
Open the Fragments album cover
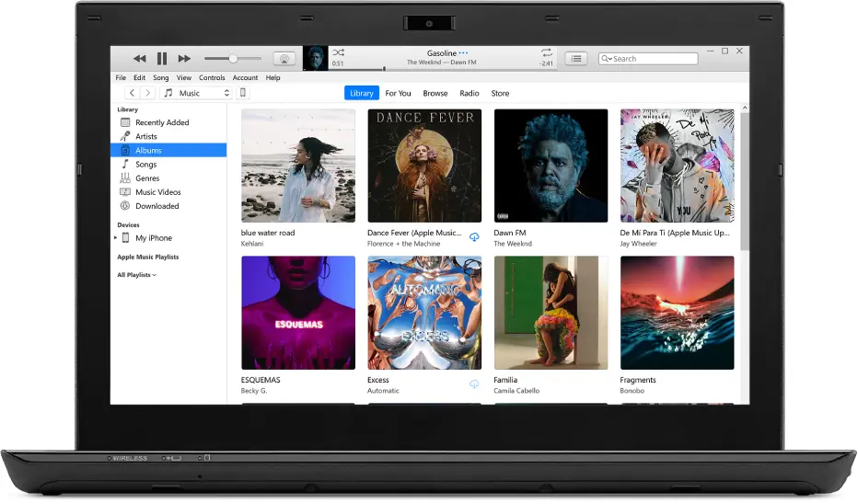click(678, 313)
